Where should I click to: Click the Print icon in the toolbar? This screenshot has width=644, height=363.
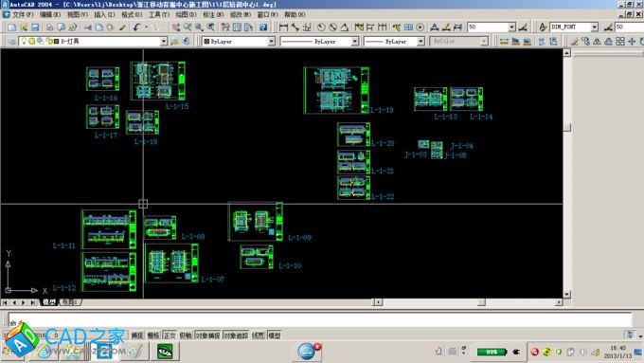49,27
